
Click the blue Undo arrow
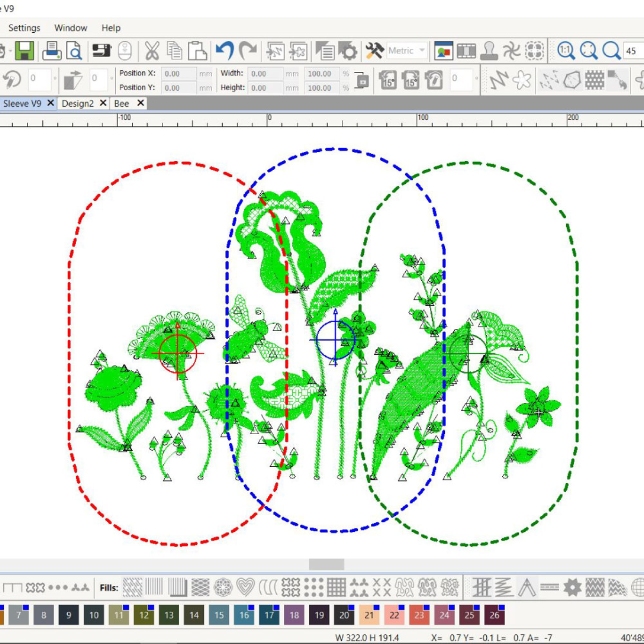pos(224,51)
